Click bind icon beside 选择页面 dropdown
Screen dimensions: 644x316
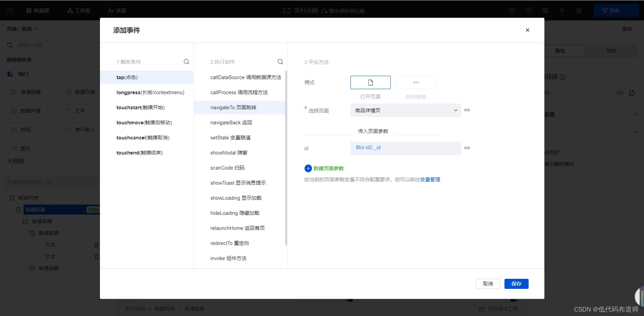(467, 110)
